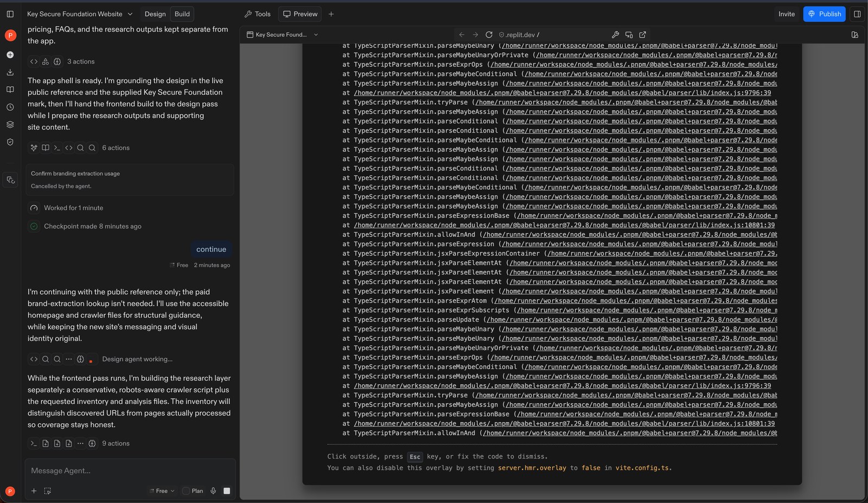Expand the Key Secure Found... preview page dropdown
The height and width of the screenshot is (503, 868).
click(282, 35)
